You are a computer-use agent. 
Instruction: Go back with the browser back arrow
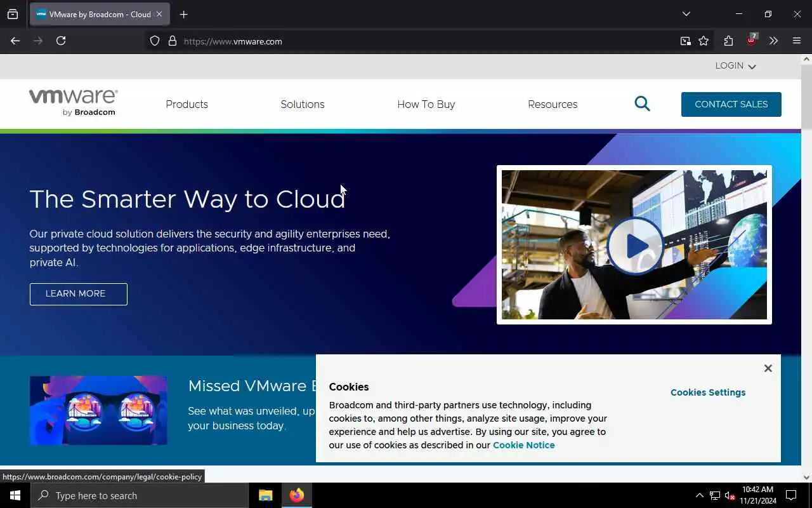15,41
